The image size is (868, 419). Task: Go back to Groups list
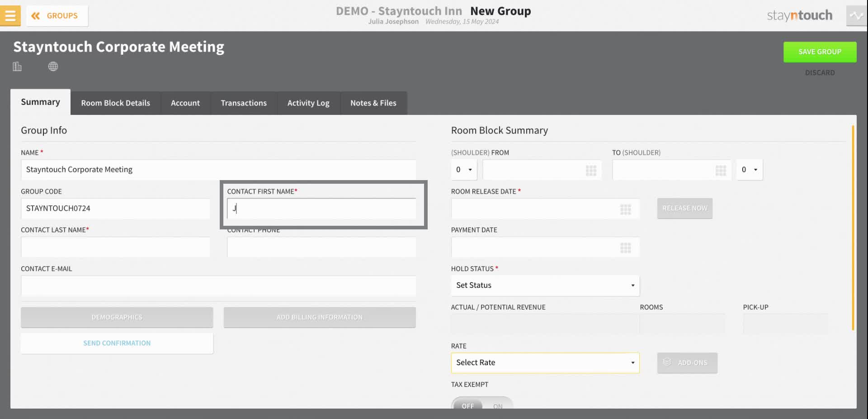[57, 16]
